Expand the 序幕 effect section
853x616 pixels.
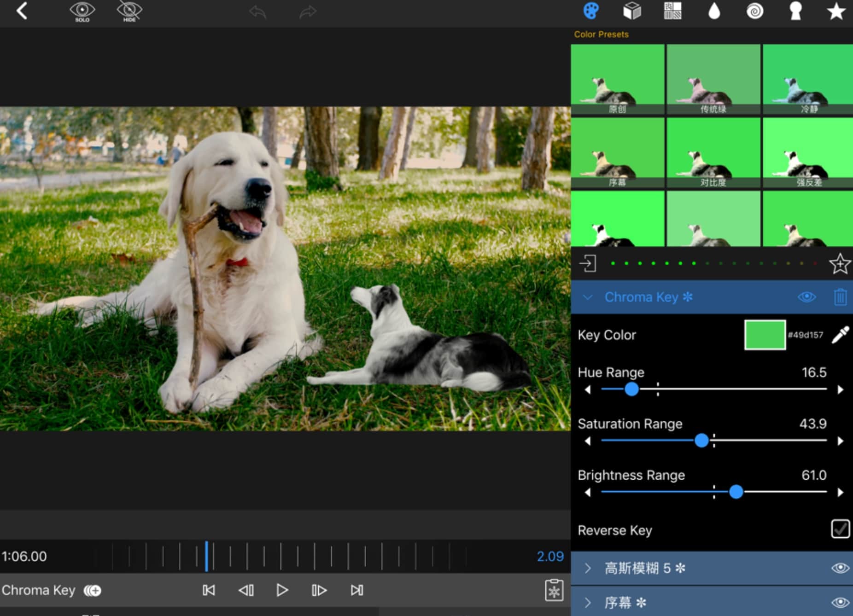(588, 603)
